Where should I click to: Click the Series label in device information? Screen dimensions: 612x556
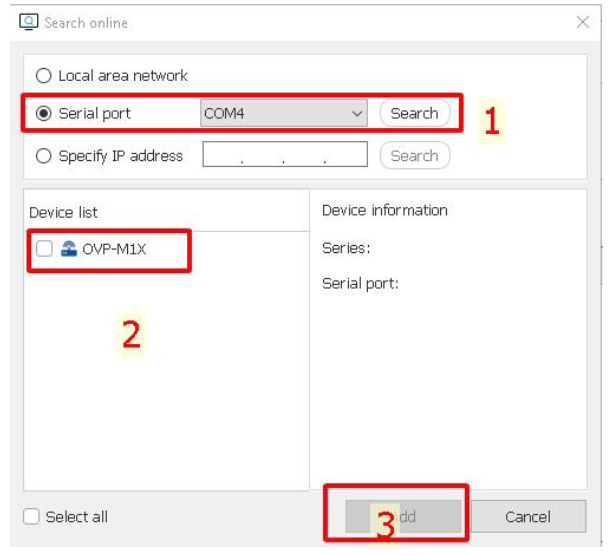(346, 248)
